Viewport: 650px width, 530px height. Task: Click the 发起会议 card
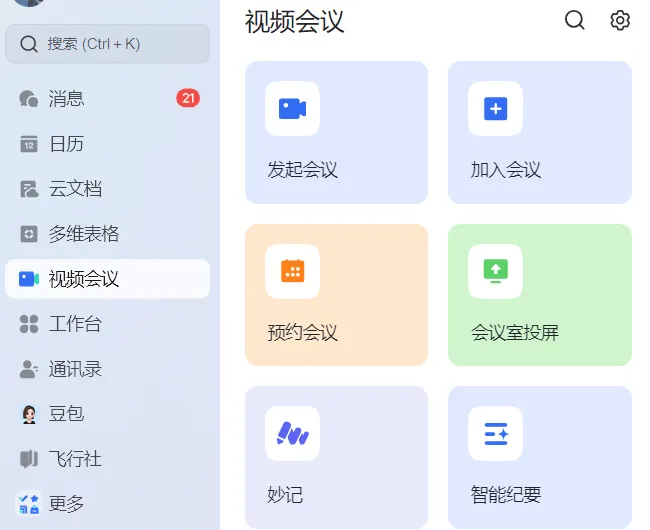336,132
